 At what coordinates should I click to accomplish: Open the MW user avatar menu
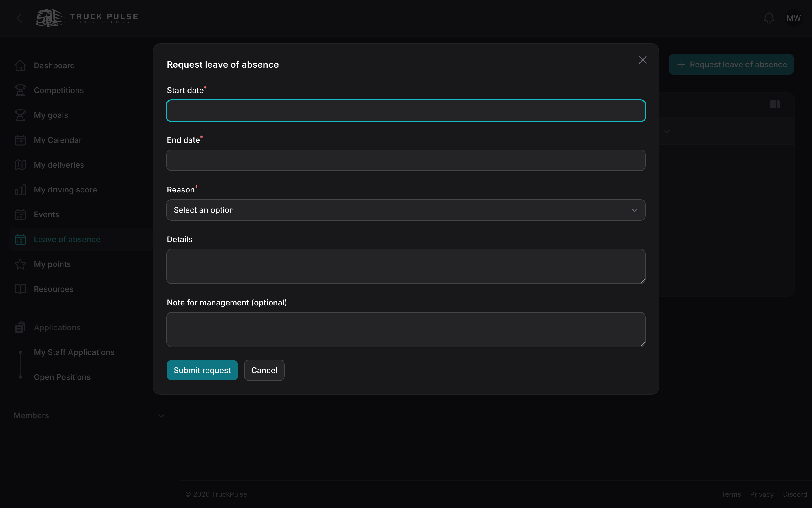pyautogui.click(x=794, y=18)
